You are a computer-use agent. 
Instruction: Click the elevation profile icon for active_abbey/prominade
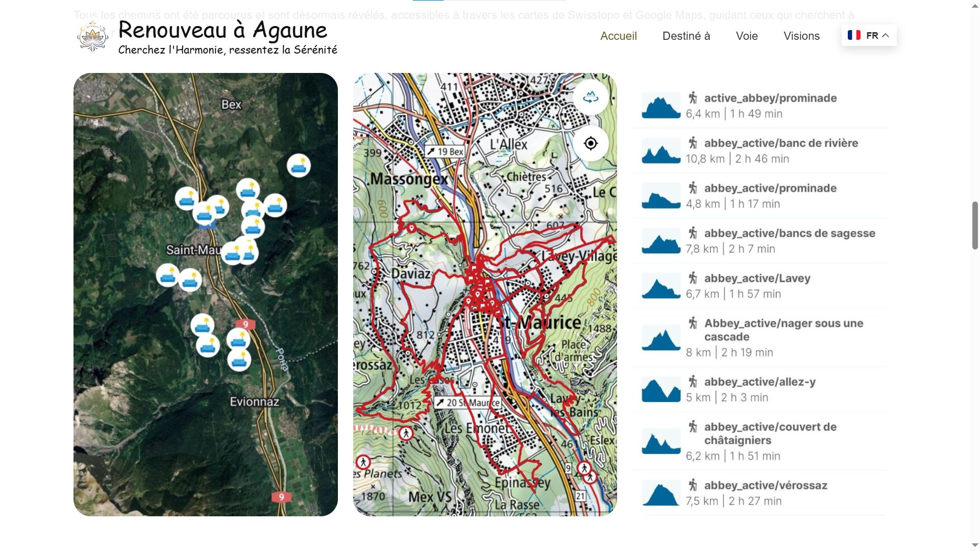coord(661,106)
